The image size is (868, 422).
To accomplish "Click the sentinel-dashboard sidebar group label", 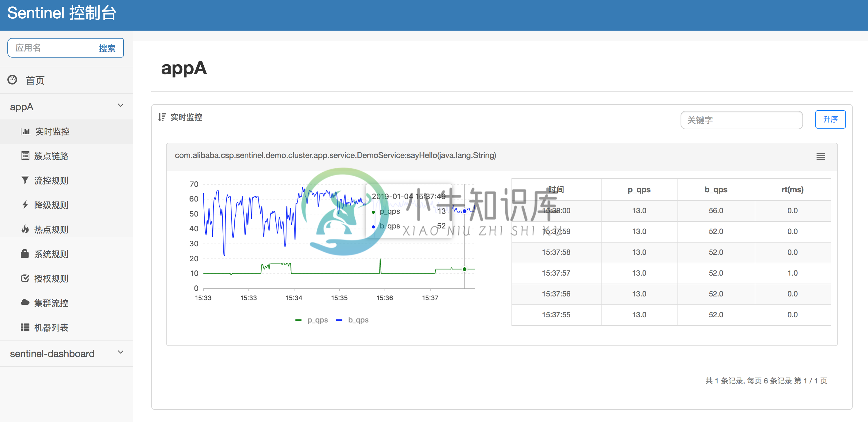I will pyautogui.click(x=52, y=354).
